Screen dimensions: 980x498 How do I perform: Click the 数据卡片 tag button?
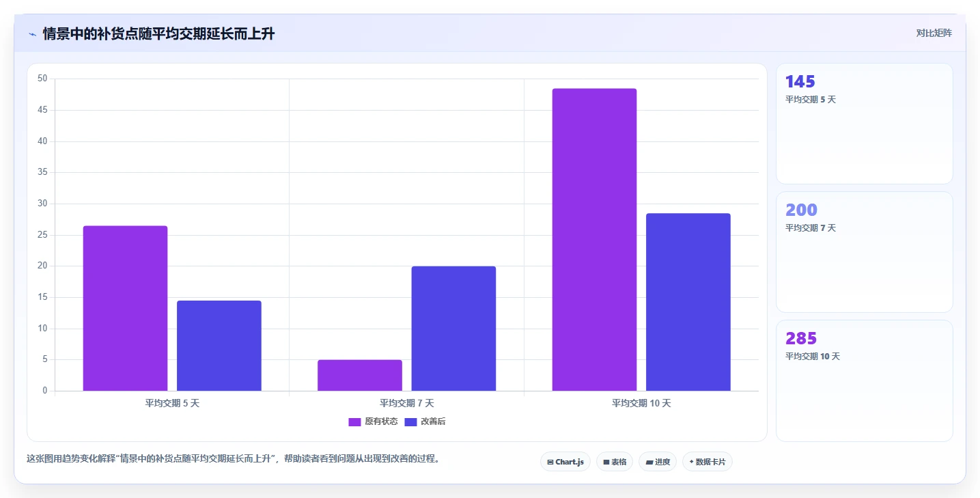tap(708, 462)
